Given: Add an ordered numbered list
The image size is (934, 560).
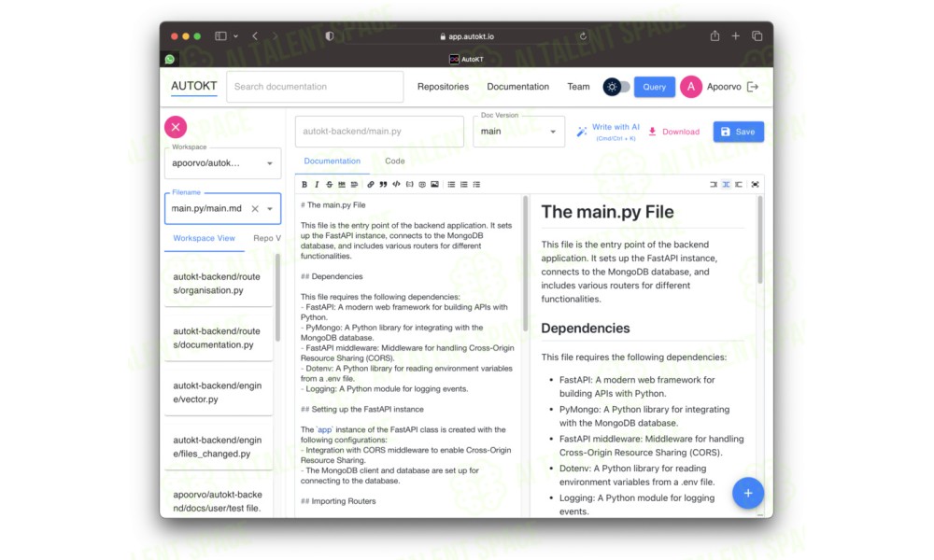Looking at the screenshot, I should click(x=463, y=185).
